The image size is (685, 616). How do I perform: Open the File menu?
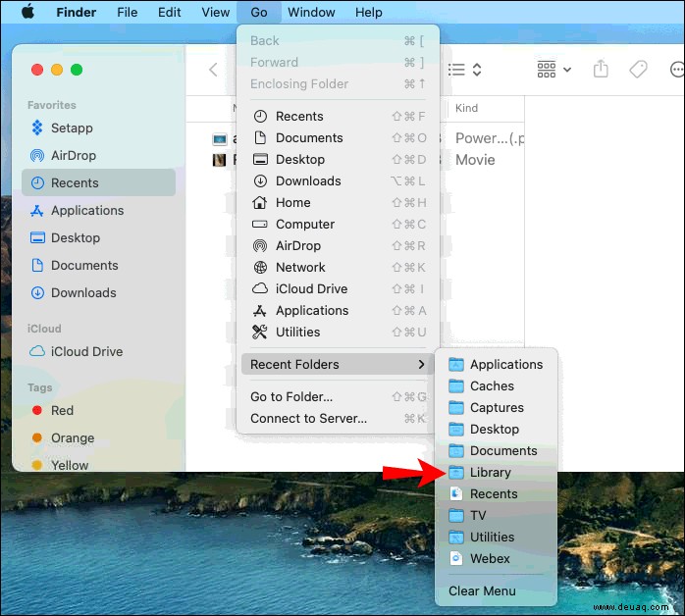pyautogui.click(x=128, y=12)
